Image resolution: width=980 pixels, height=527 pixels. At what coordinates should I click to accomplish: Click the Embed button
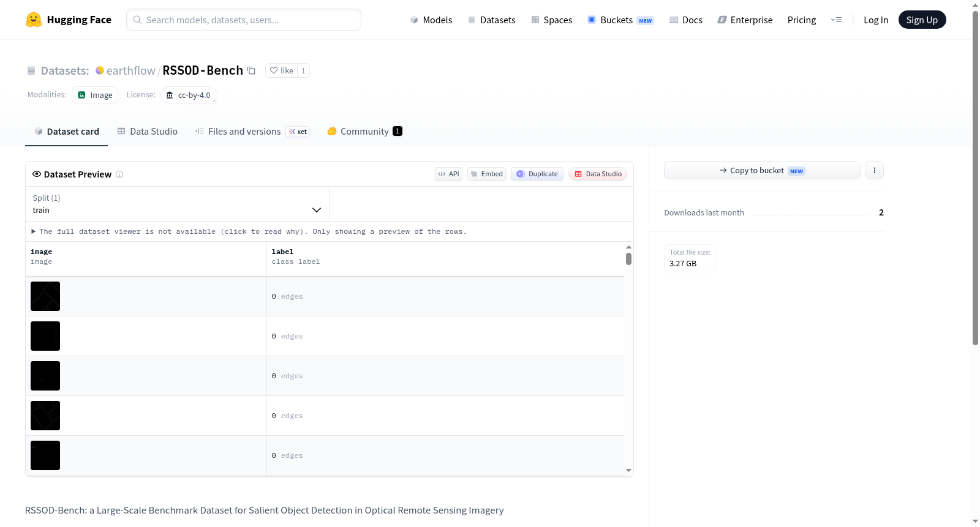click(487, 174)
